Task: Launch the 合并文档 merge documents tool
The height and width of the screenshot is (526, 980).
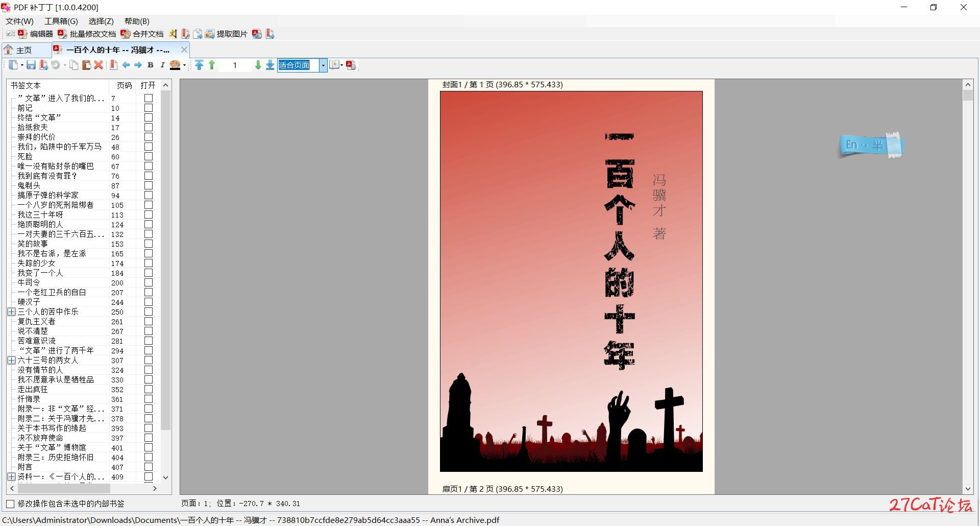Action: [142, 34]
